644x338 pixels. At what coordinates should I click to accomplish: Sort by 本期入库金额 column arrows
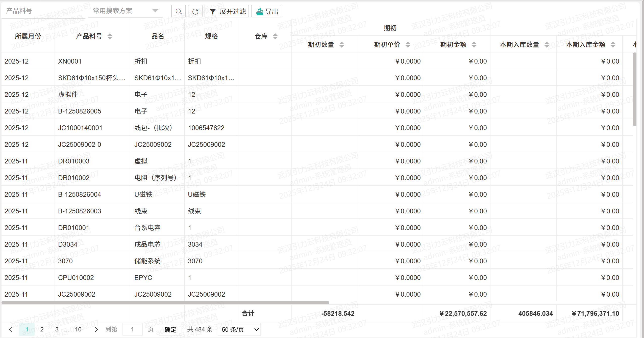coord(613,45)
